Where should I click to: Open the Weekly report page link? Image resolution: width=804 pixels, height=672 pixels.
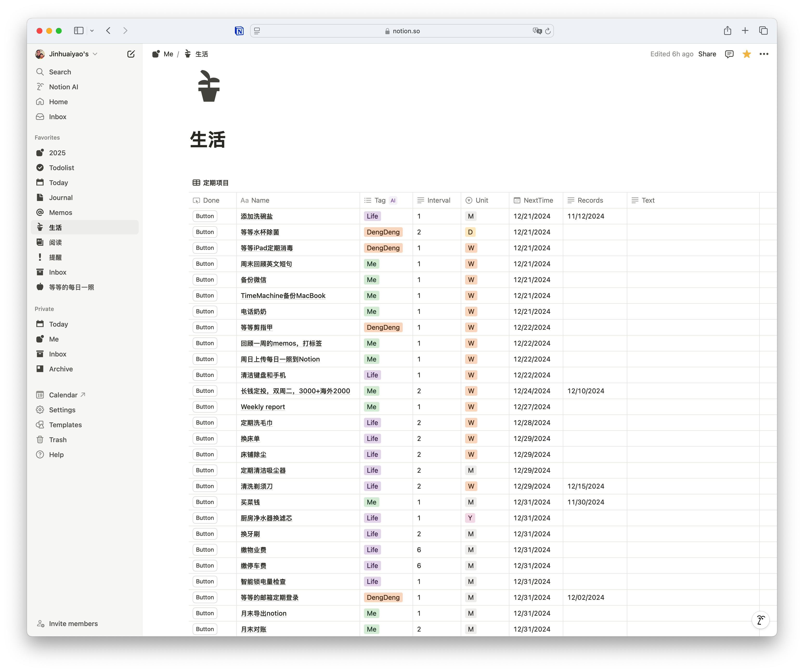click(263, 407)
